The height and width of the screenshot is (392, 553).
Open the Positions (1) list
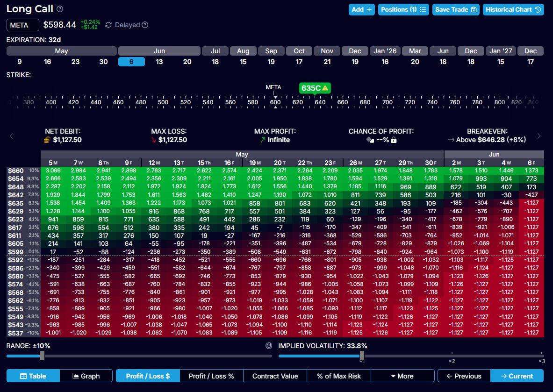click(x=403, y=9)
